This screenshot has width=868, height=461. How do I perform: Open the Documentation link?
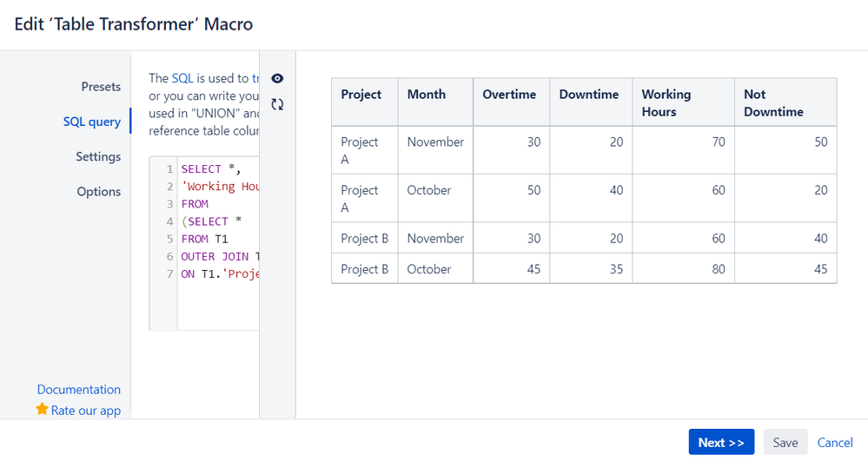click(79, 390)
